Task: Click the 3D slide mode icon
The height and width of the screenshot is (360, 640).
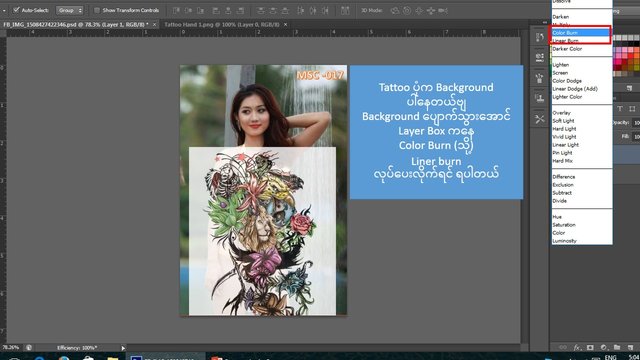Action: pyautogui.click(x=431, y=11)
